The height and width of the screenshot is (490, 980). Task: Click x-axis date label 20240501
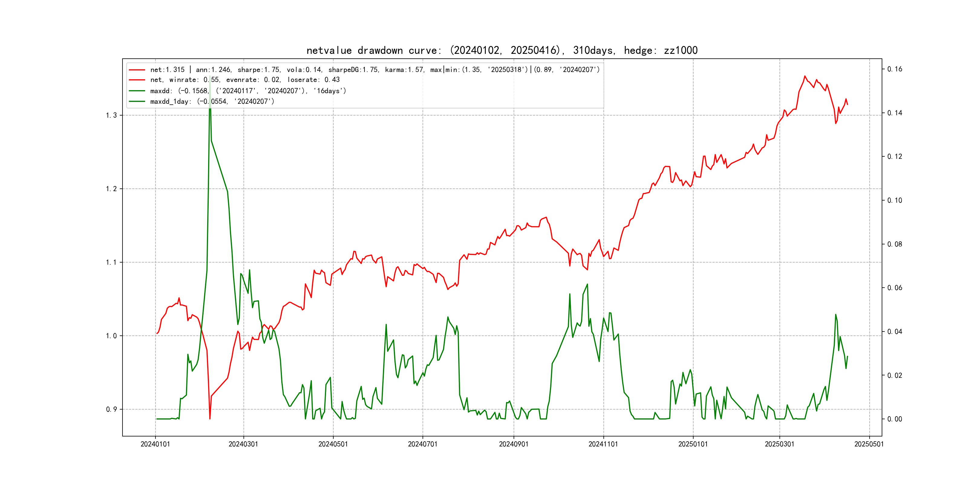(x=333, y=444)
